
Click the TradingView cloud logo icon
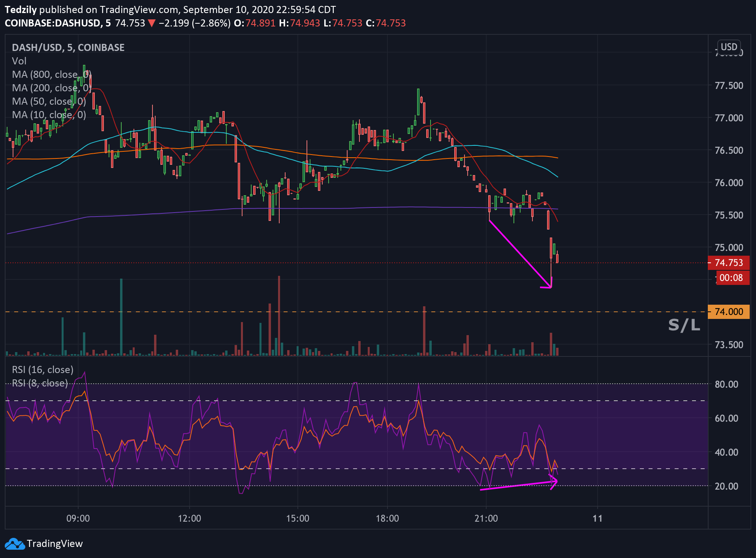point(15,544)
